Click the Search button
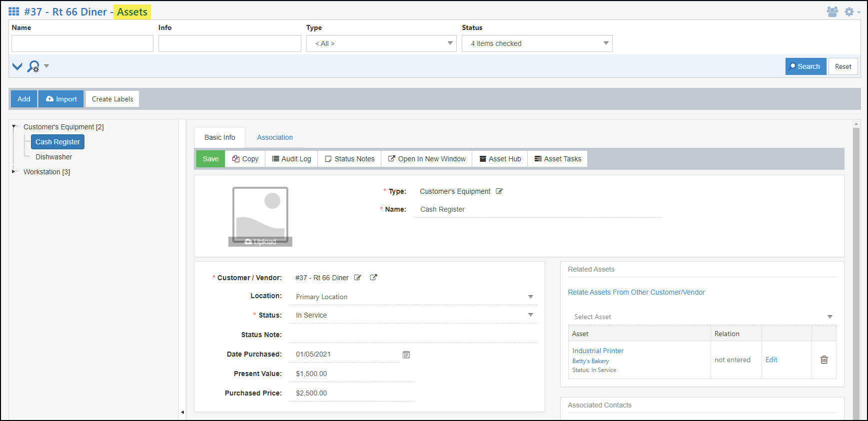The width and height of the screenshot is (868, 421). pyautogui.click(x=806, y=66)
